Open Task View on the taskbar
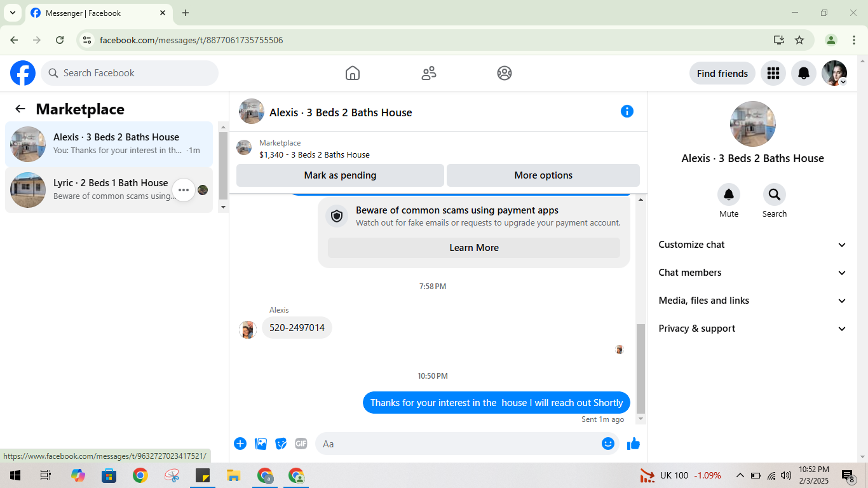 click(x=45, y=475)
